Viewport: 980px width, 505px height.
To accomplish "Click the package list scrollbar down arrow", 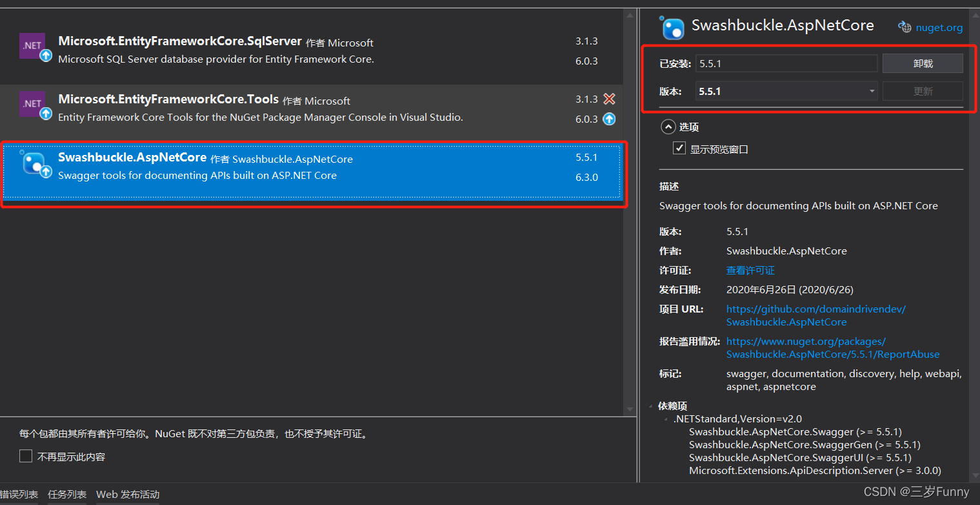I will (630, 409).
